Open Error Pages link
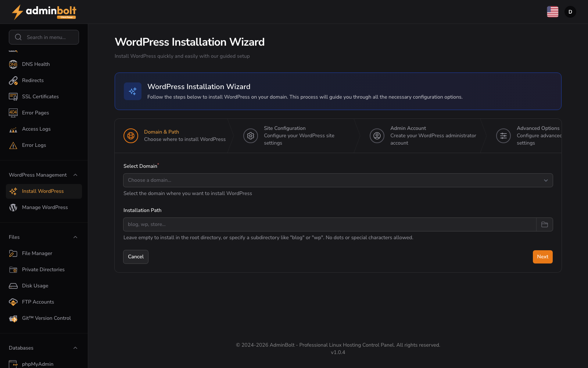The image size is (588, 368). tap(44, 113)
